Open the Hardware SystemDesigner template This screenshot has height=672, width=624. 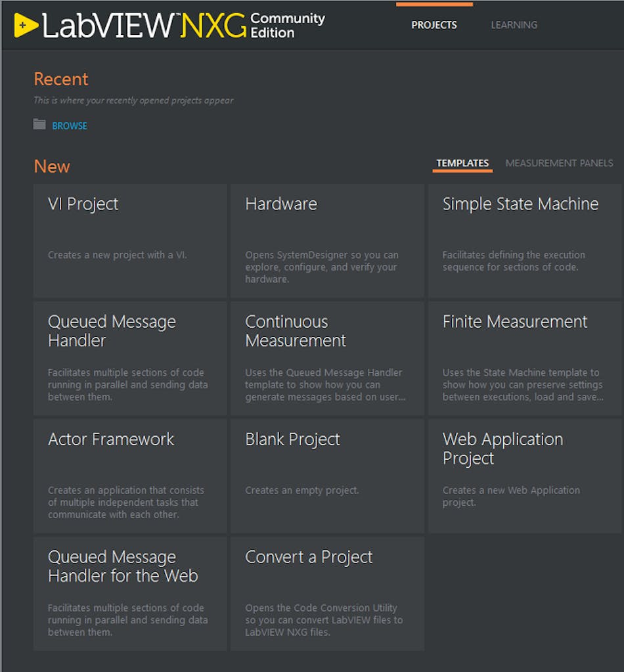coord(327,240)
